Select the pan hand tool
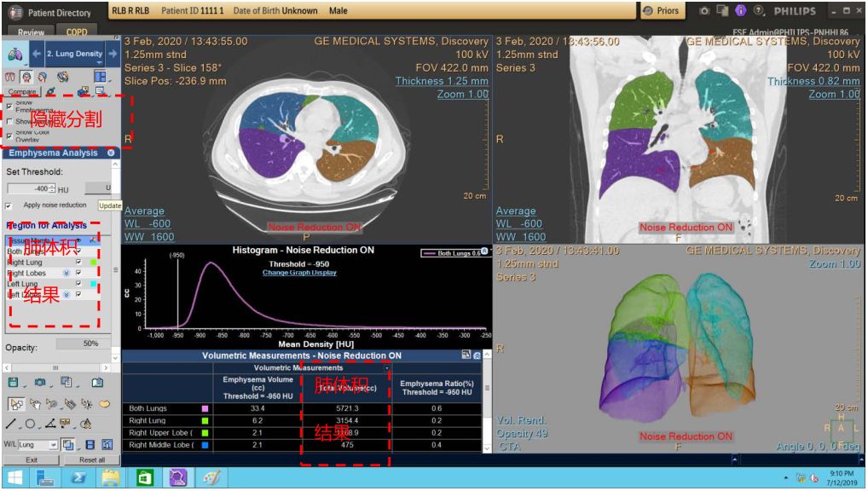 coord(35,403)
